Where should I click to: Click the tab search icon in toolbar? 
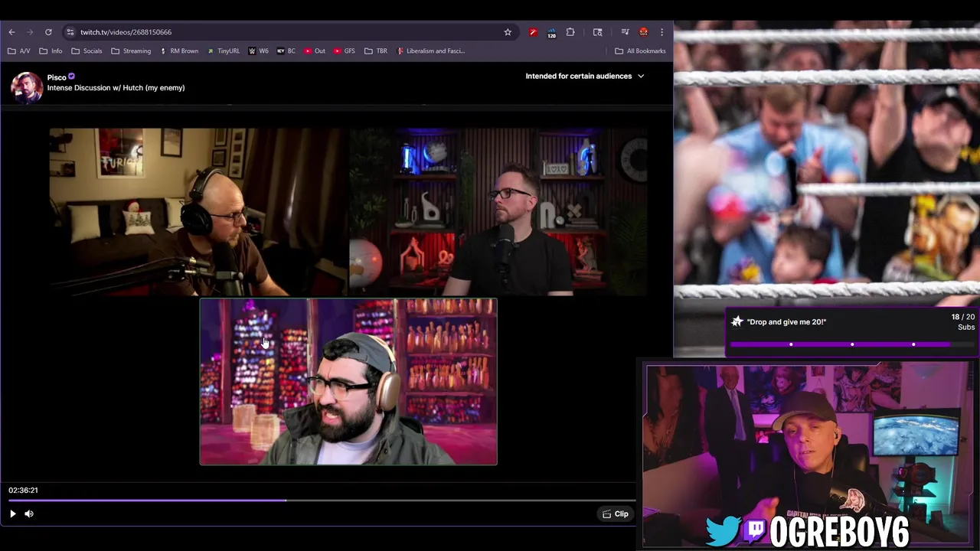(598, 32)
